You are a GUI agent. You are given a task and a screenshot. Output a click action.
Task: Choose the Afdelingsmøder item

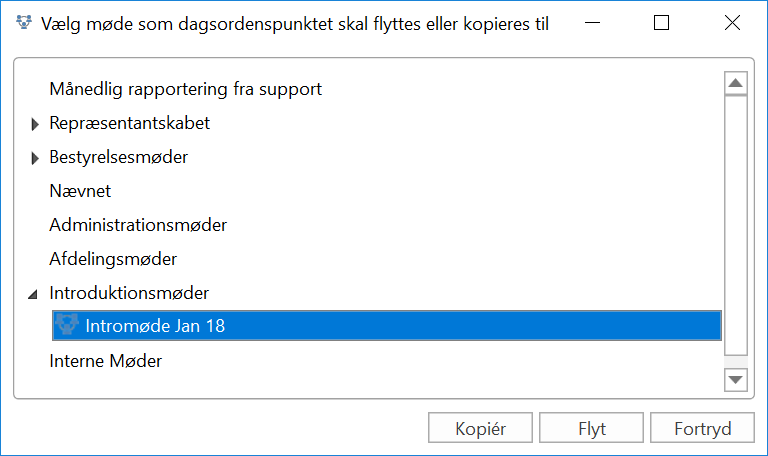click(x=113, y=259)
